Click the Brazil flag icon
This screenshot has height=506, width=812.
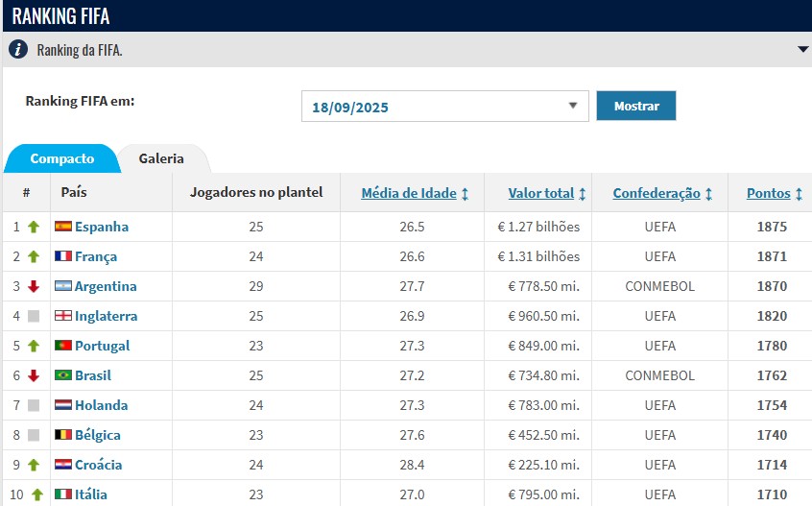pyautogui.click(x=63, y=375)
